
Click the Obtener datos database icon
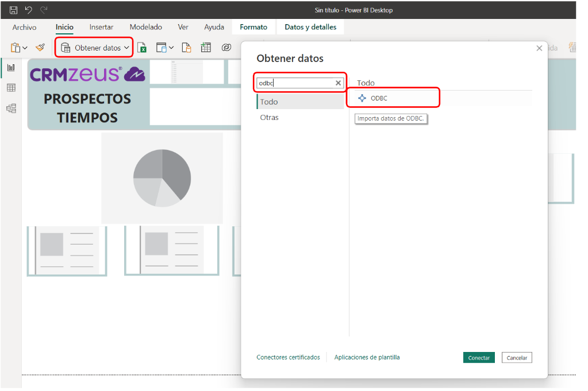(66, 48)
